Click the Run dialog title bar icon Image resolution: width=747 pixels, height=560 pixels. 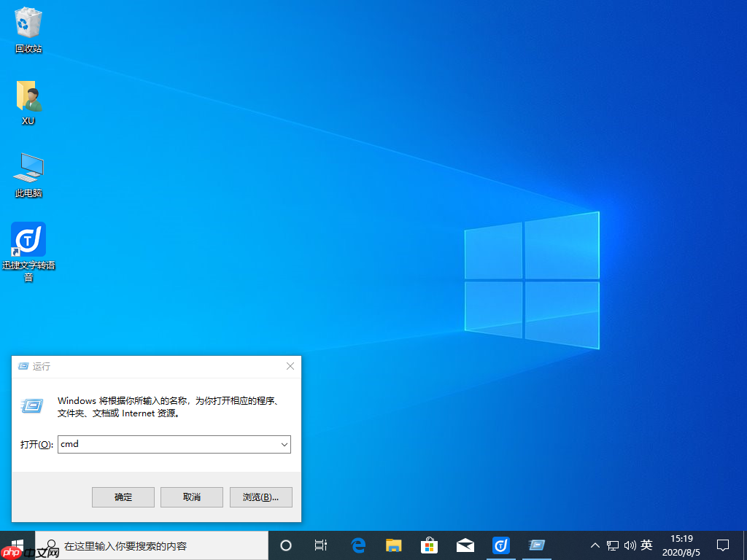tap(23, 366)
